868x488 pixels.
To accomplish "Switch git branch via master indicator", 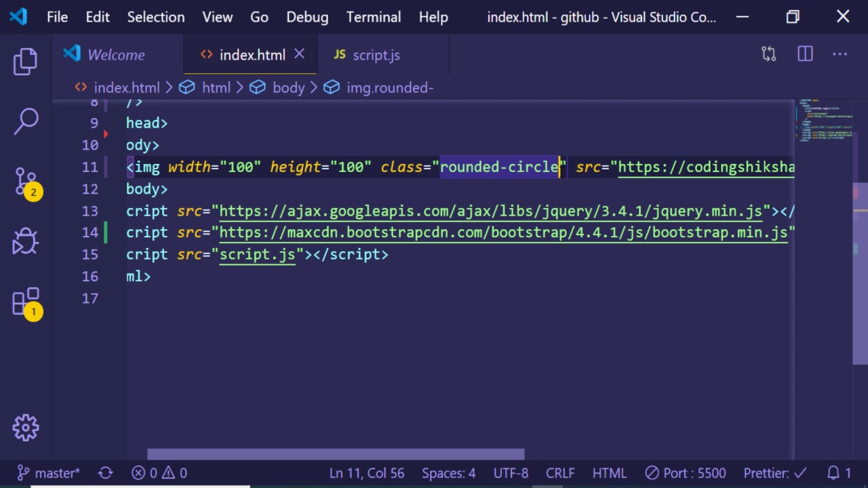I will [x=49, y=473].
